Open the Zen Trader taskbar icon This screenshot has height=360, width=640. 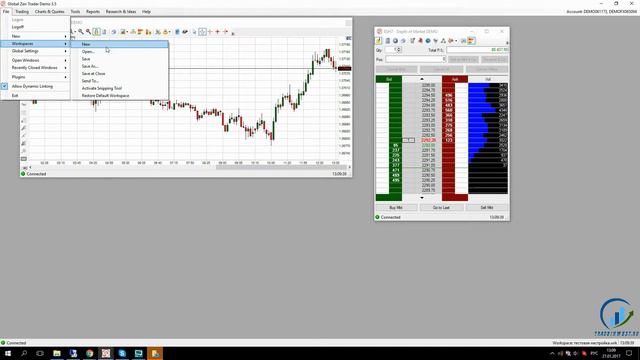click(106, 353)
